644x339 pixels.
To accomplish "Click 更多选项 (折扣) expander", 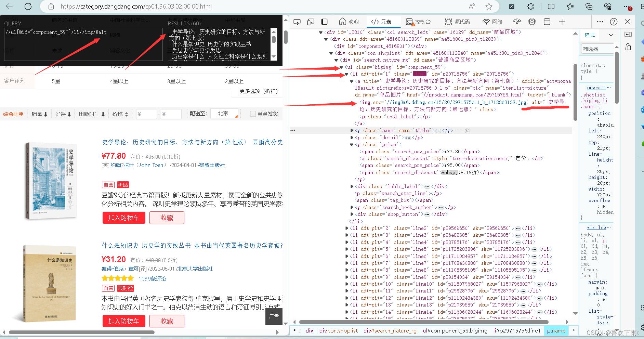I will (259, 91).
